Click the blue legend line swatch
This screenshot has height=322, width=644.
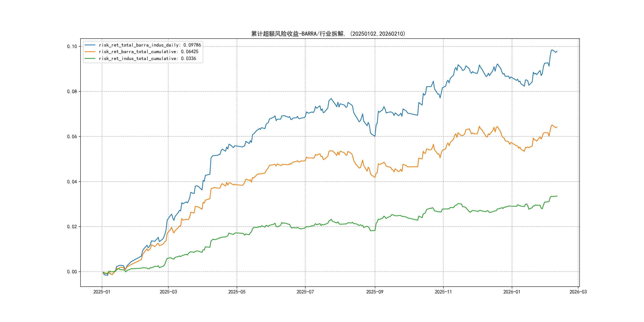[x=90, y=45]
